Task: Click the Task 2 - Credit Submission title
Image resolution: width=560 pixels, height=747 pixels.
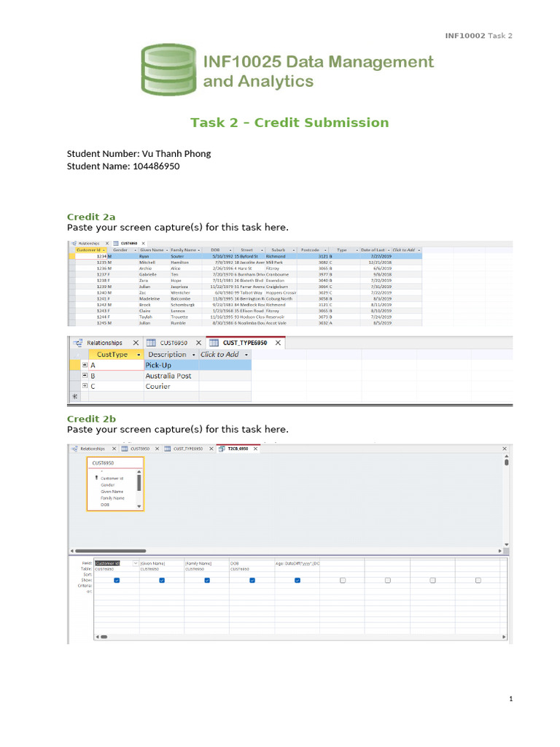Action: tap(289, 123)
